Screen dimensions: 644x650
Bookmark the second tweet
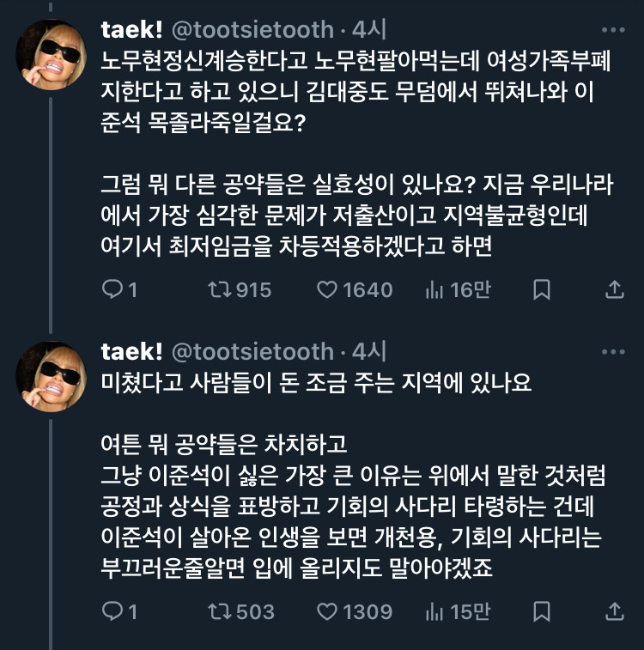click(542, 611)
